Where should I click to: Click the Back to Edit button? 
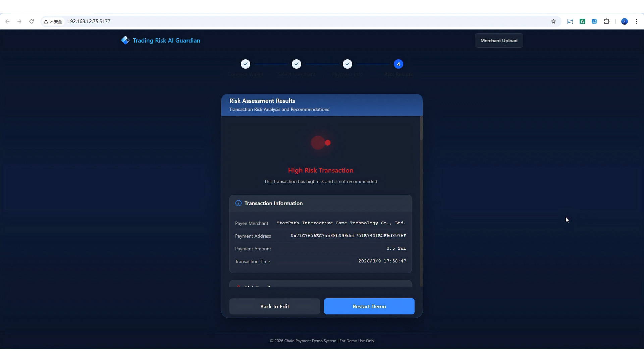coord(274,306)
